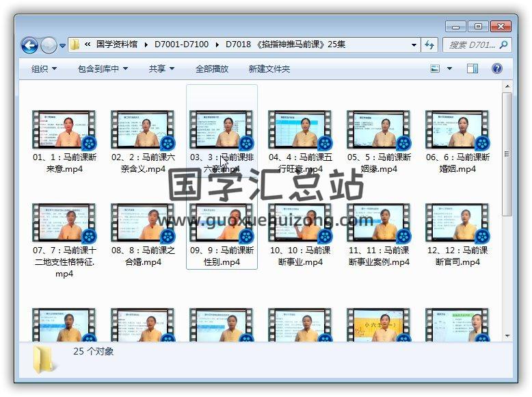Click the 国学资料馆 breadcrumb

117,44
